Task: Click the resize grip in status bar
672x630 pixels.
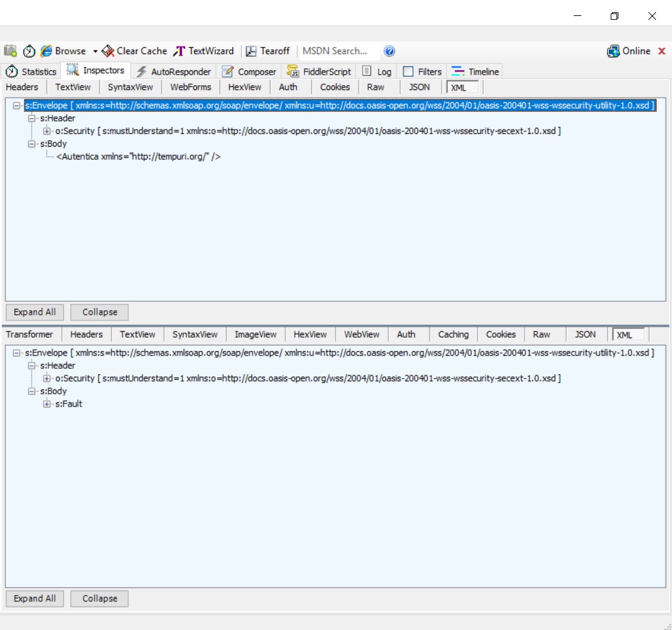Action: (x=668, y=626)
